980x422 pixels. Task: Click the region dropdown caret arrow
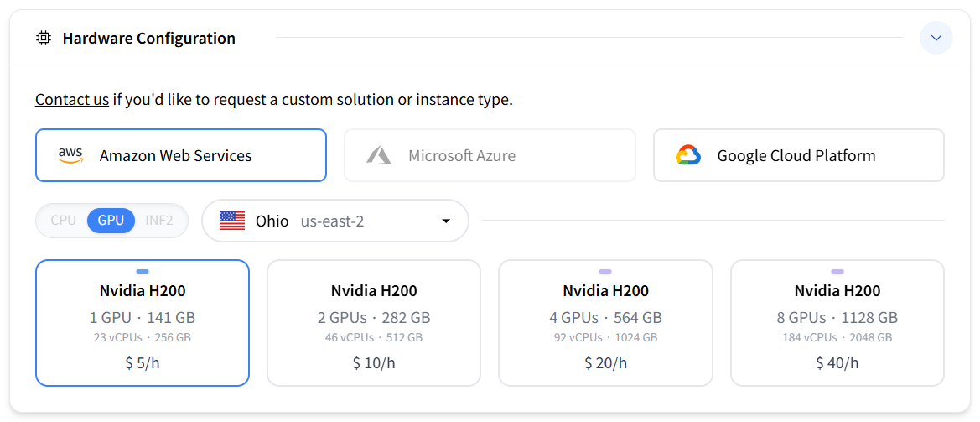coord(446,221)
